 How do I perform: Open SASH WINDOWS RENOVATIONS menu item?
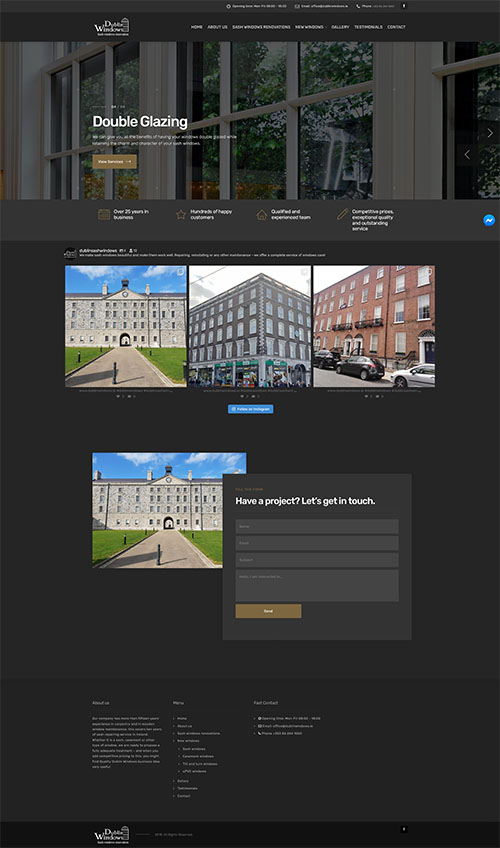261,27
